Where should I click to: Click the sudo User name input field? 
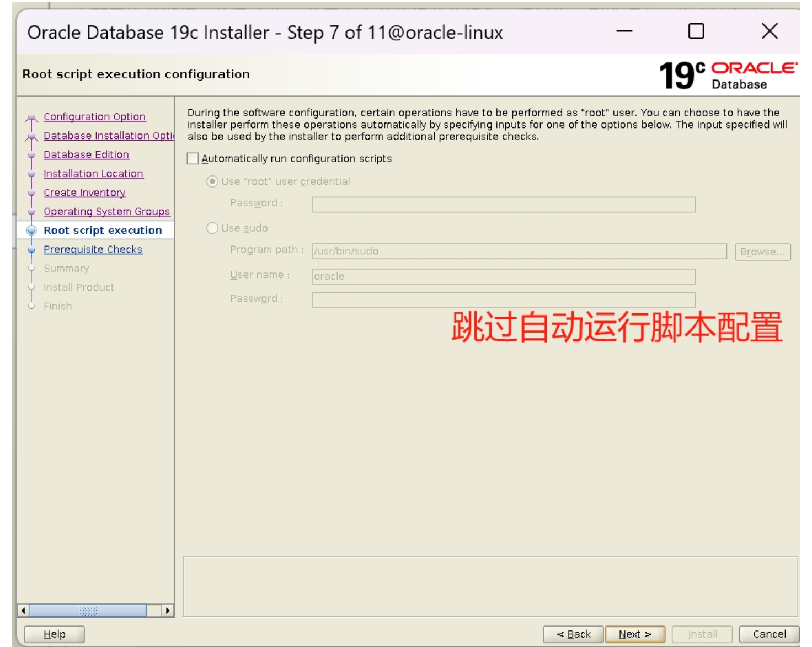504,276
